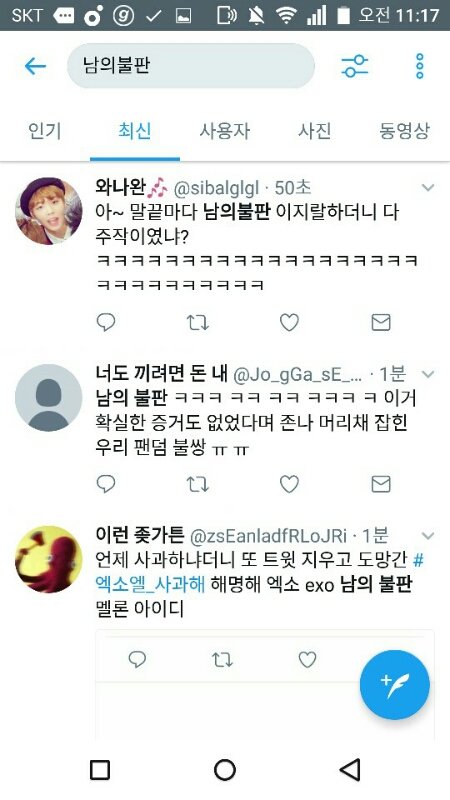Retweet the @sibalglgl tweet

[x=197, y=322]
